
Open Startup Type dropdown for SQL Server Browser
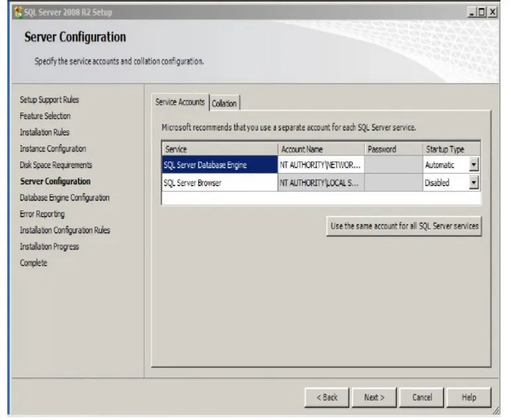[474, 182]
